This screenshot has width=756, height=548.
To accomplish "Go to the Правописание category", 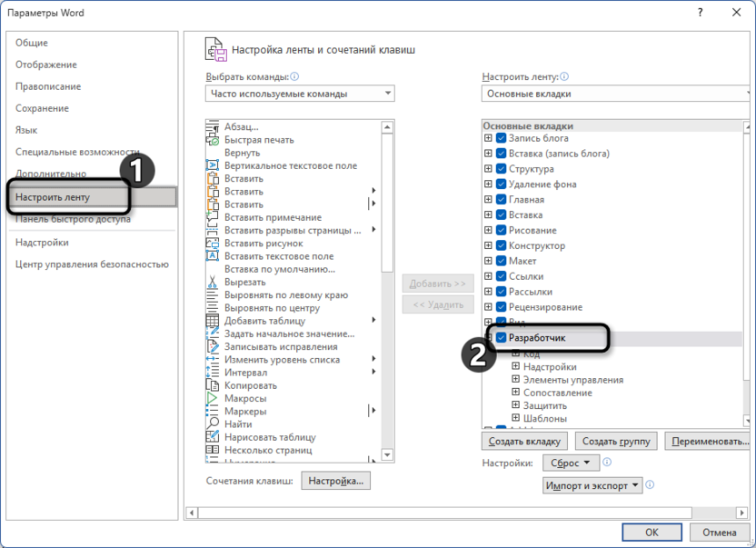I will coord(92,86).
